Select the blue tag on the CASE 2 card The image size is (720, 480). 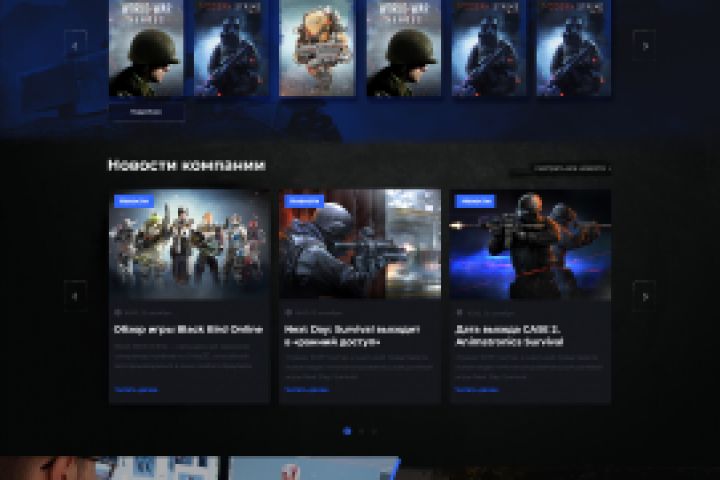click(x=475, y=201)
